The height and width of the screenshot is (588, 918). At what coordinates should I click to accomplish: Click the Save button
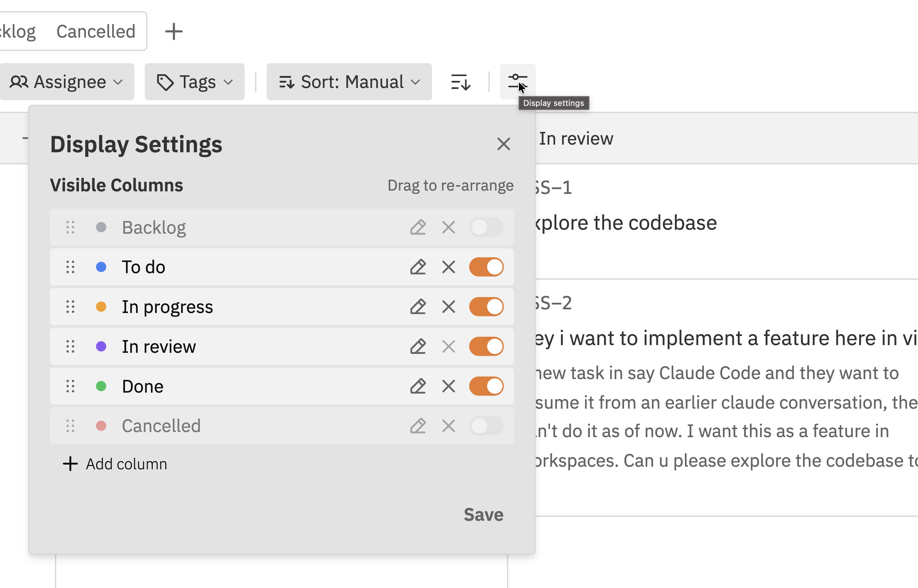483,514
